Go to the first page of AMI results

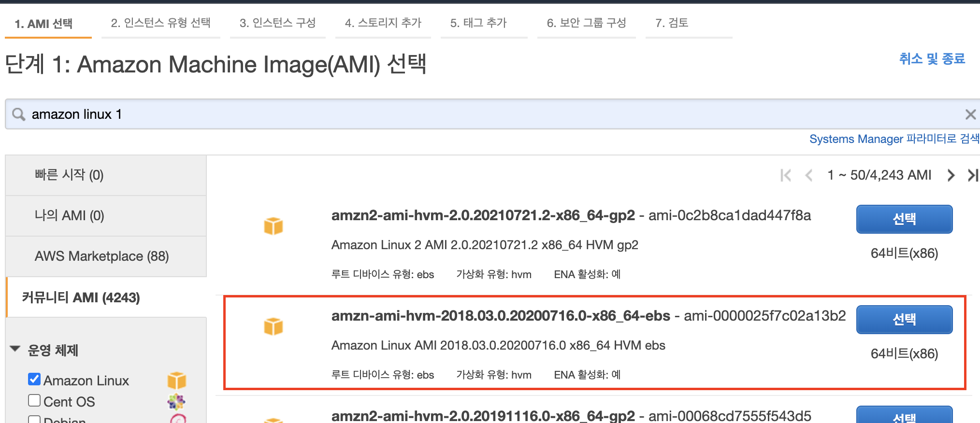click(786, 175)
